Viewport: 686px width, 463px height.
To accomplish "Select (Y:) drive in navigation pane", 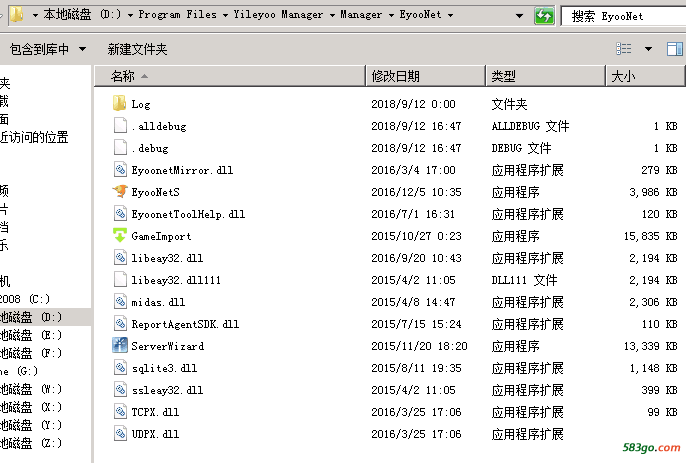I will tap(31, 425).
